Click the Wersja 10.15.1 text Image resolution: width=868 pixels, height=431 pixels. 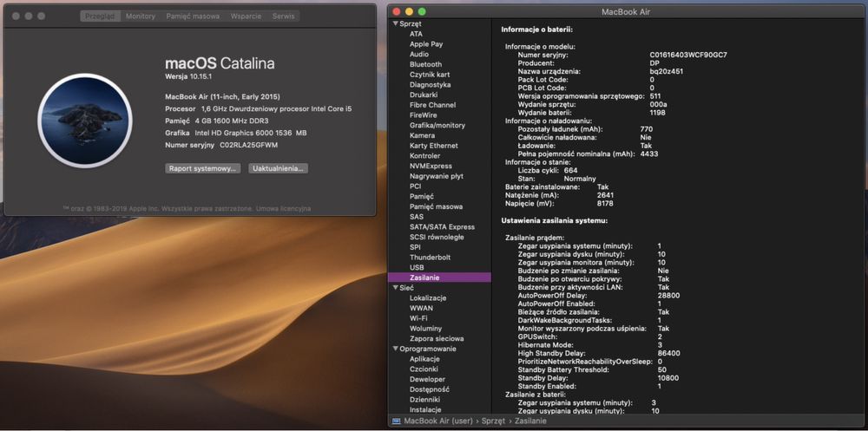click(188, 76)
